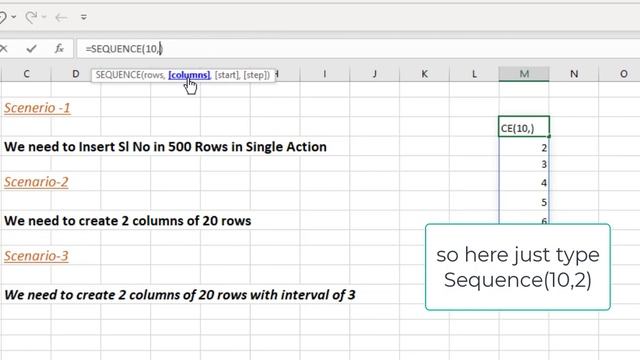Click cell text ending 'with interval of 3'
640x360 pixels.
coord(180,295)
